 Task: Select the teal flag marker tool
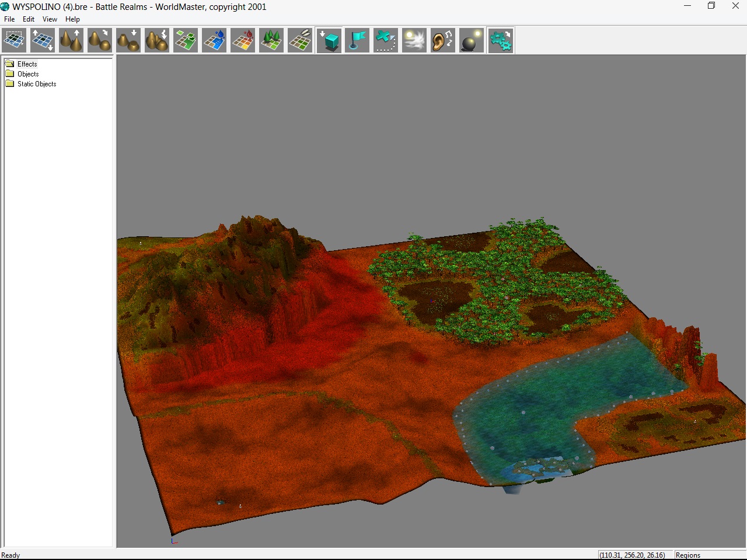pyautogui.click(x=357, y=41)
